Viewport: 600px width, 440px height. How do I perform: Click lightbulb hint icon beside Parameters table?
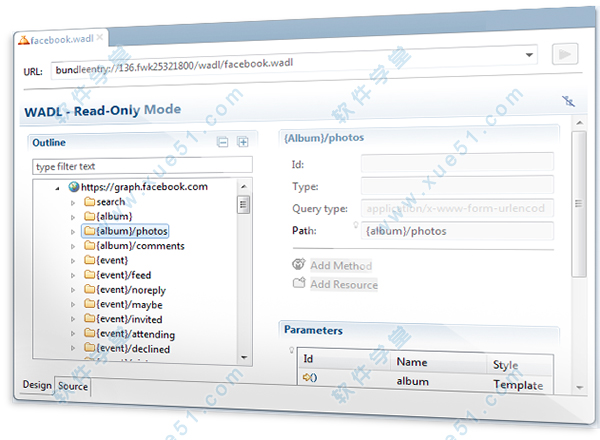[x=292, y=350]
